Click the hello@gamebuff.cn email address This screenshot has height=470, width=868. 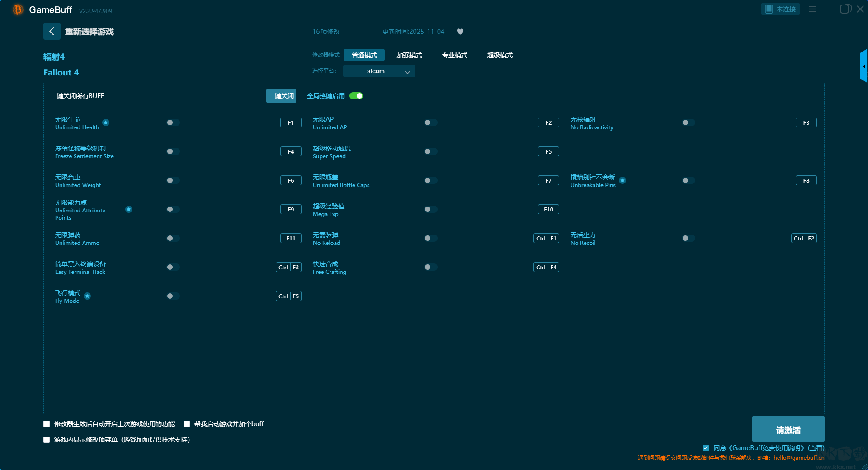[x=799, y=457]
